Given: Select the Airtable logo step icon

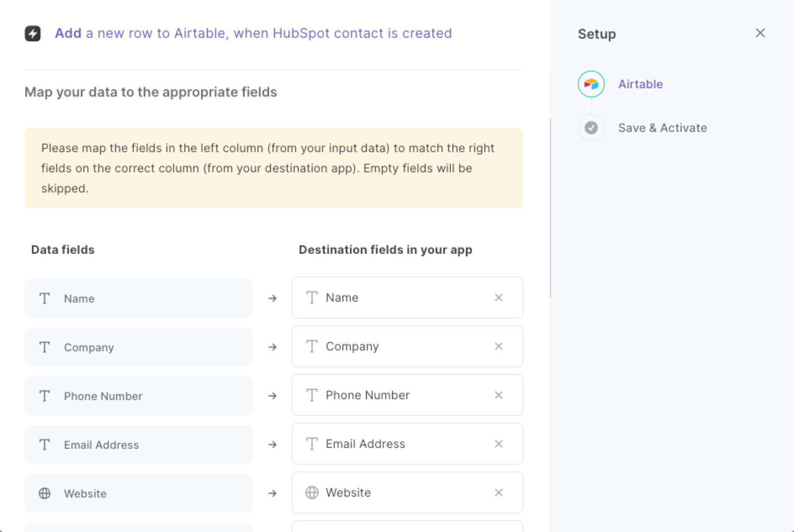Looking at the screenshot, I should (591, 84).
